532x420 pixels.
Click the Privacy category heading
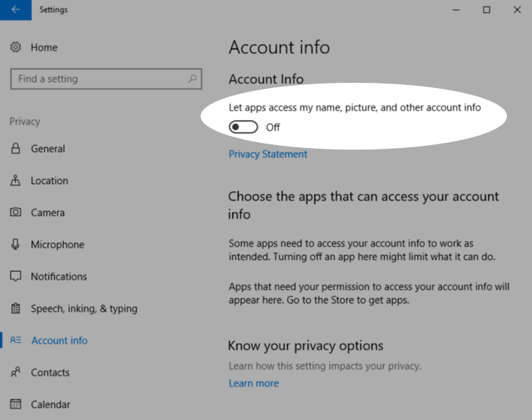(x=25, y=122)
